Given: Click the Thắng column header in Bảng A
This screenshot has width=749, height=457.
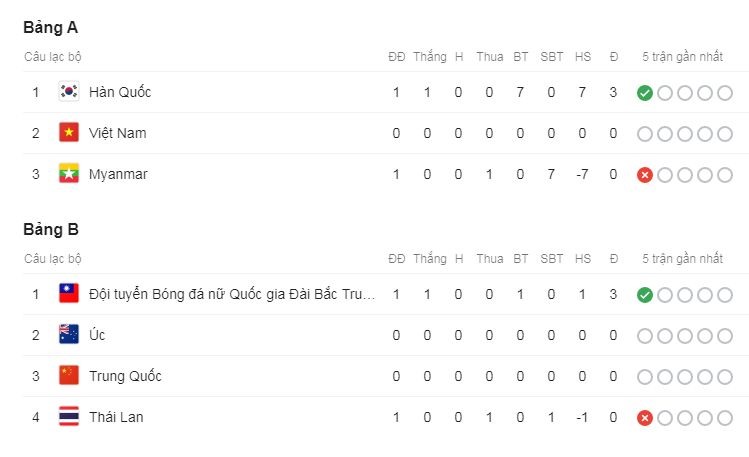Looking at the screenshot, I should click(x=430, y=57).
